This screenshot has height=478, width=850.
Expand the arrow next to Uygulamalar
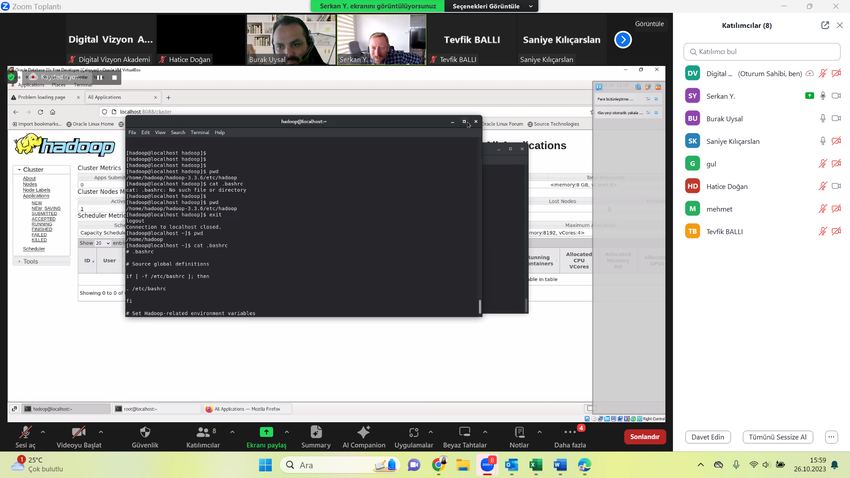point(430,432)
